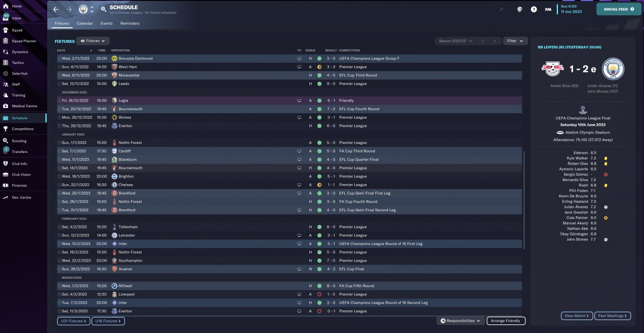
Task: Click the Arrange Friendly button
Action: tap(506, 321)
